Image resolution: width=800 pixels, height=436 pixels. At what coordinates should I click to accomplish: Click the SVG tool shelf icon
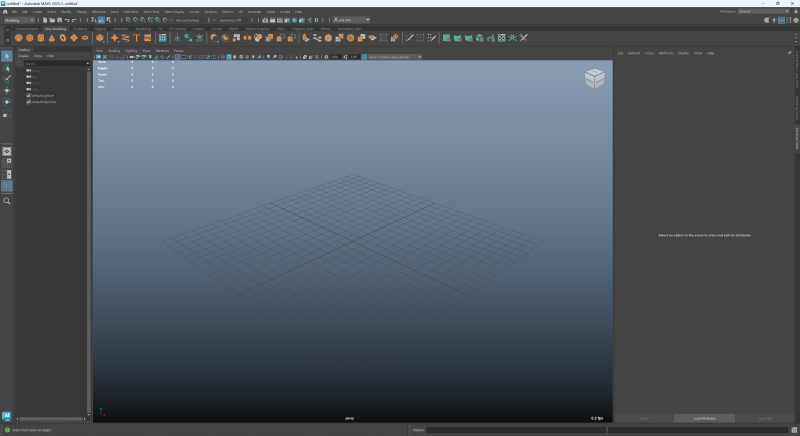point(147,38)
